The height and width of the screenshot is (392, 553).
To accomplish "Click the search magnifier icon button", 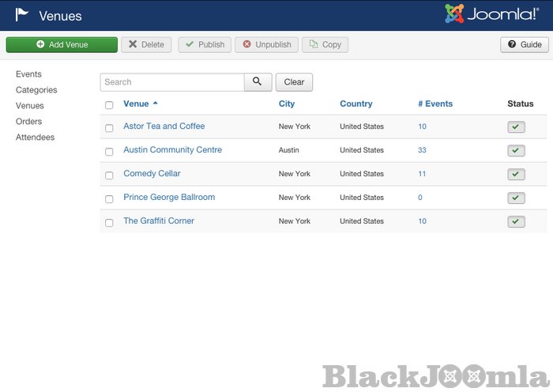I will pyautogui.click(x=258, y=82).
